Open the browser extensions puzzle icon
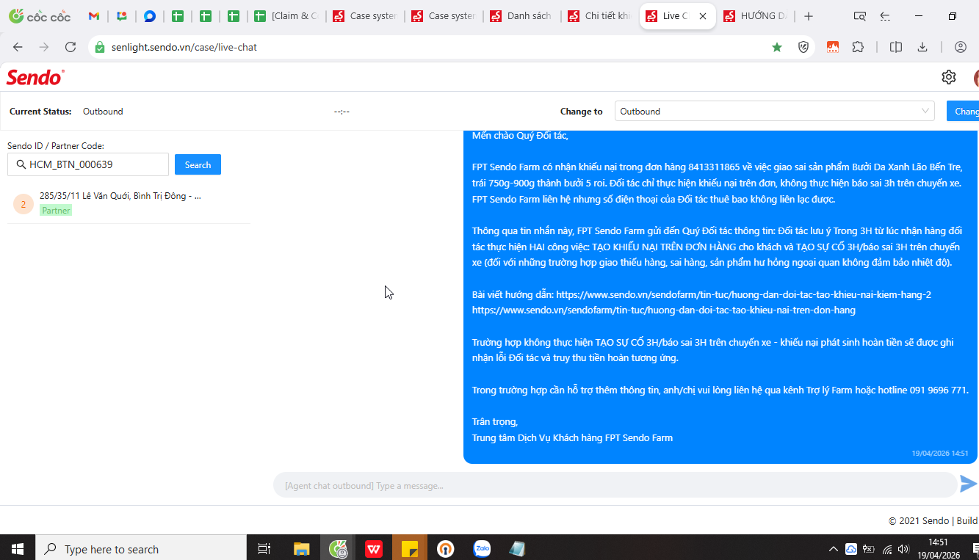Viewport: 979px width, 560px height. (x=858, y=47)
